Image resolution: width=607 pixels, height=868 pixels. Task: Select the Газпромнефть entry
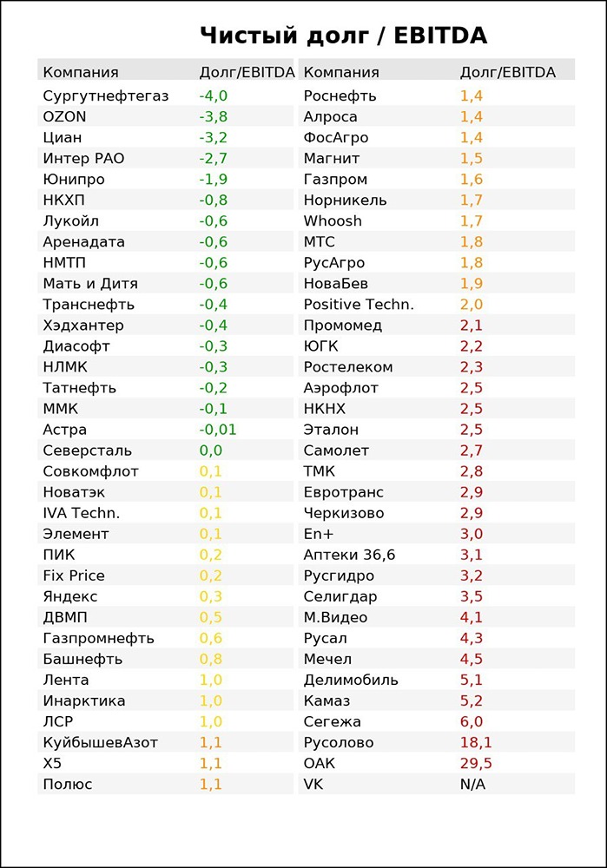98,638
